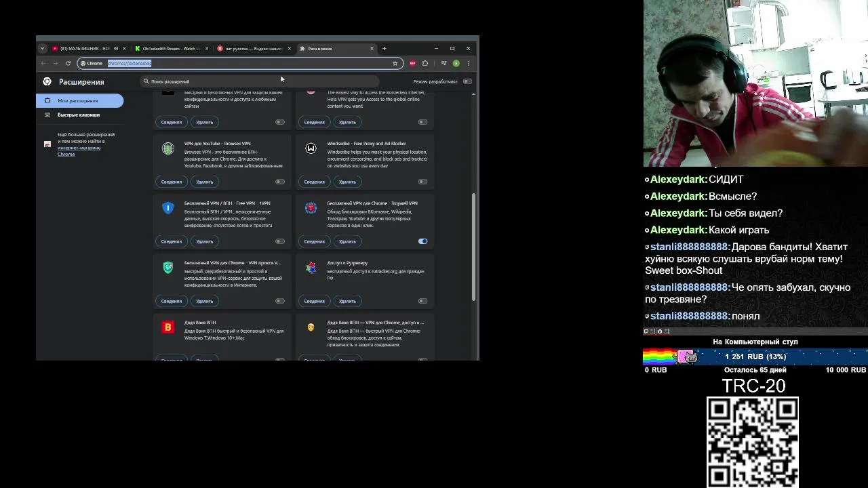The width and height of the screenshot is (868, 488).
Task: Click the VPN для YouTube - Browsec title
Action: 217,144
